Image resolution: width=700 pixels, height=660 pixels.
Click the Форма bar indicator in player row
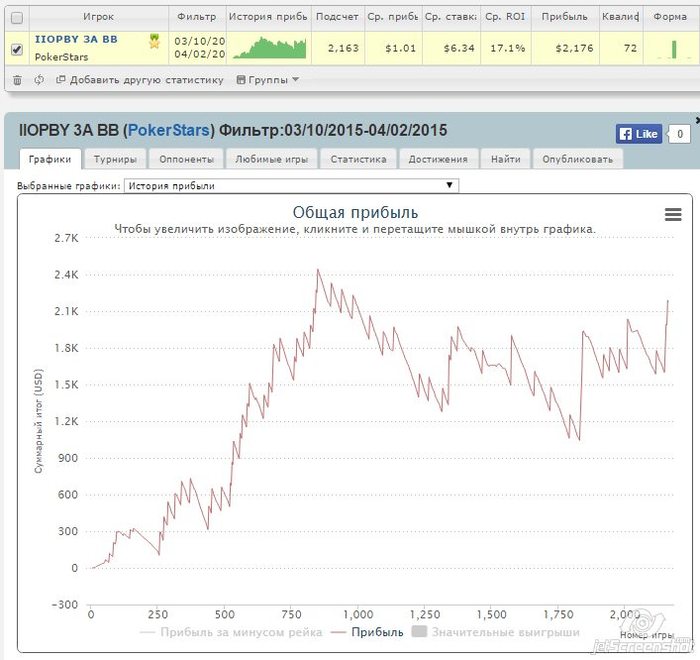click(674, 49)
